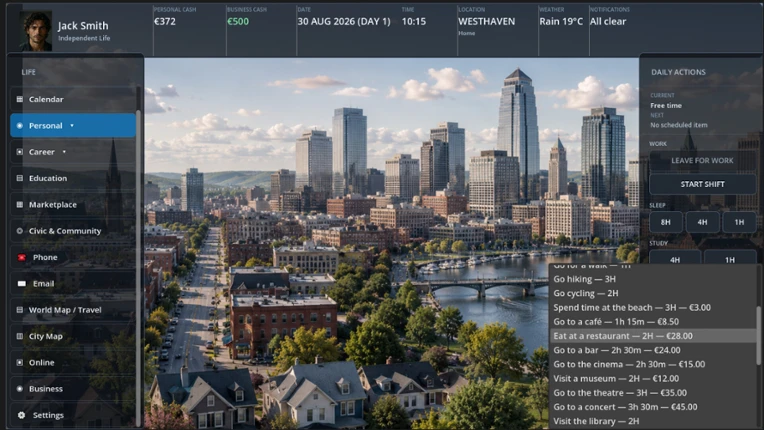Click the Calendar icon in the sidebar
This screenshot has width=764, height=430.
[x=19, y=99]
